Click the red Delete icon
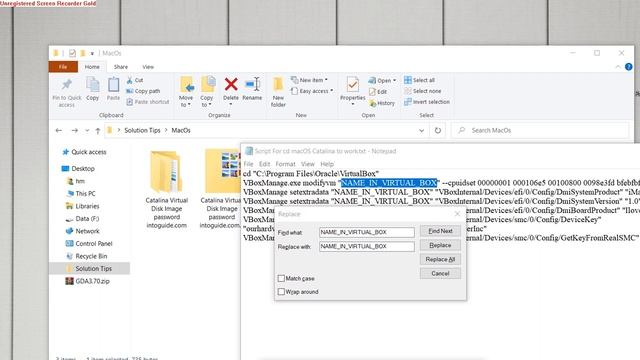Screen dimensions: 640x360 (x=231, y=84)
